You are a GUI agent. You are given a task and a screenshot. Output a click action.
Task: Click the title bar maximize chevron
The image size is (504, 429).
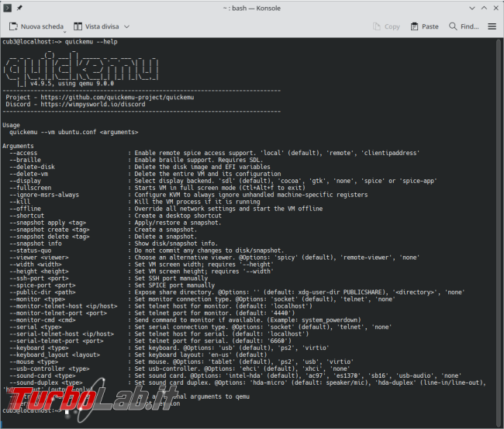point(484,8)
